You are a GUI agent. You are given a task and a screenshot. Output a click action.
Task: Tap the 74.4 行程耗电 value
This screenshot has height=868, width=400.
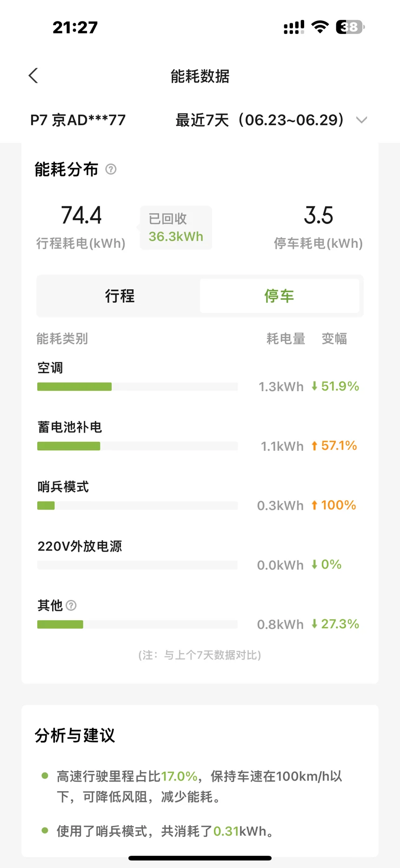click(81, 216)
